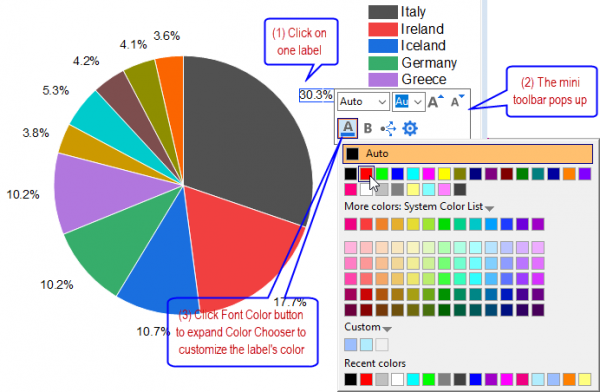Expand the System Color List dropdown arrow

489,208
